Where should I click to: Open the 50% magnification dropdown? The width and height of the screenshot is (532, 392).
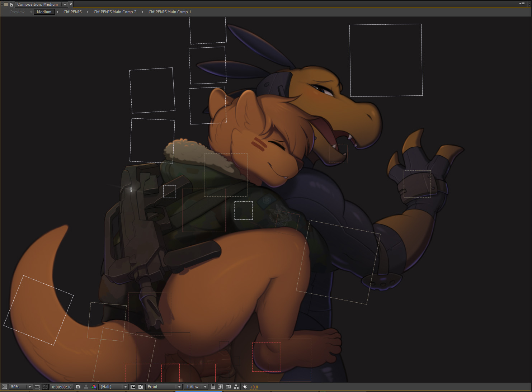pyautogui.click(x=20, y=387)
